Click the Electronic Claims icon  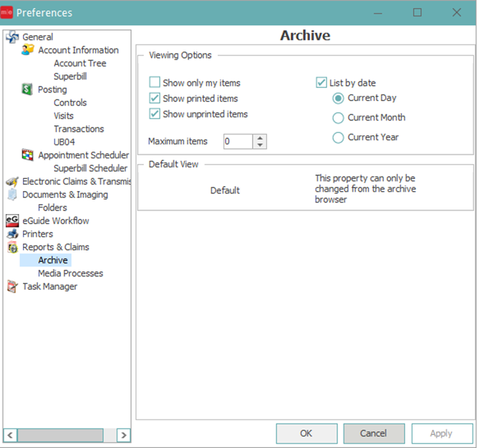12,182
